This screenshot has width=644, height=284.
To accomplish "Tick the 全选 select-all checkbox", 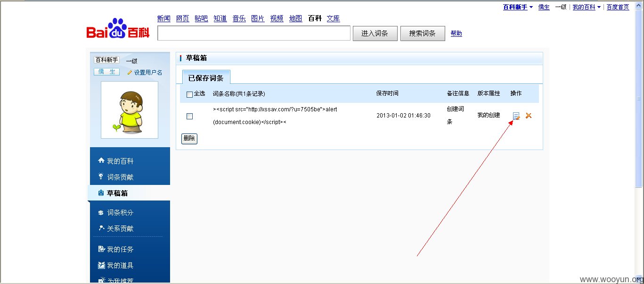I will [189, 94].
